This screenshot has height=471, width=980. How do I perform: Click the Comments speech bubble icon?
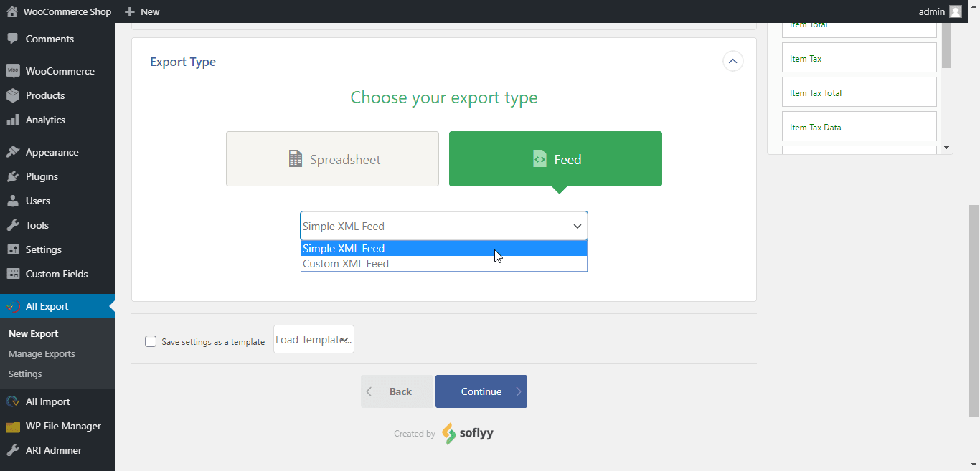point(12,39)
